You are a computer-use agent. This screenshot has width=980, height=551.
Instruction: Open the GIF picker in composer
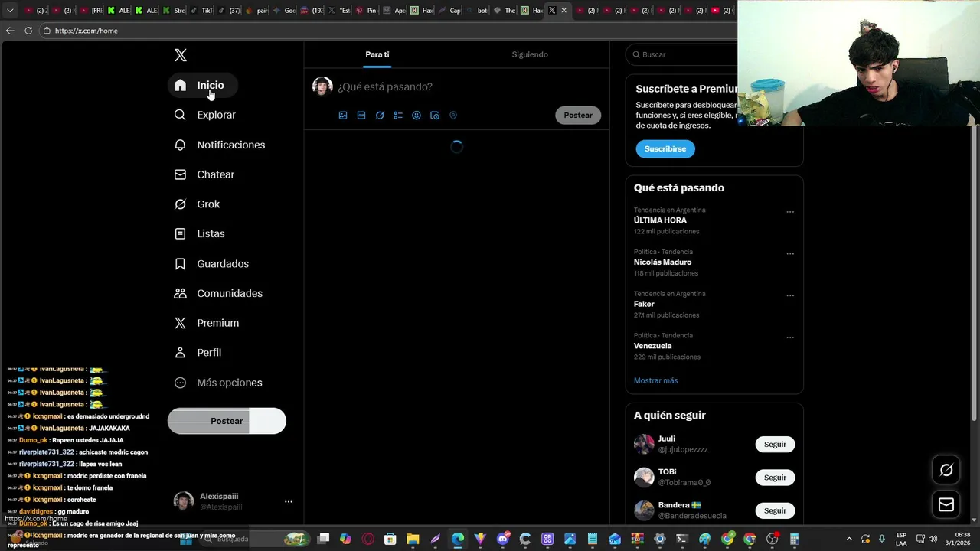pos(361,116)
